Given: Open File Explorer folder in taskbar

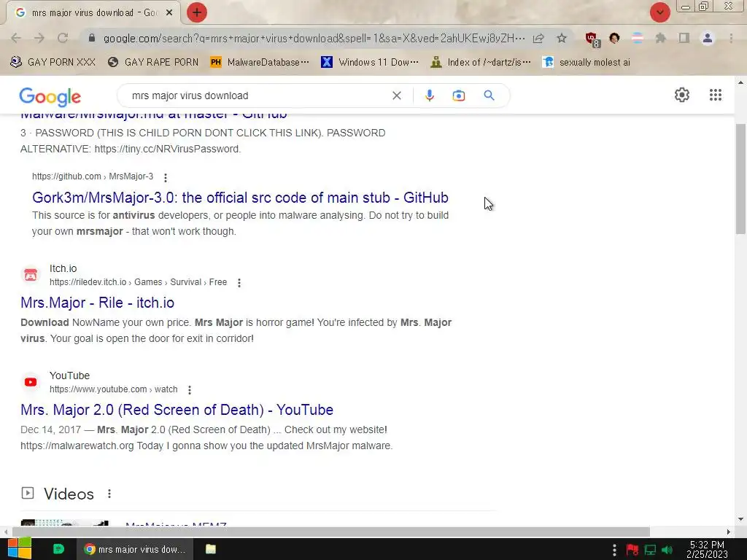Looking at the screenshot, I should (211, 549).
